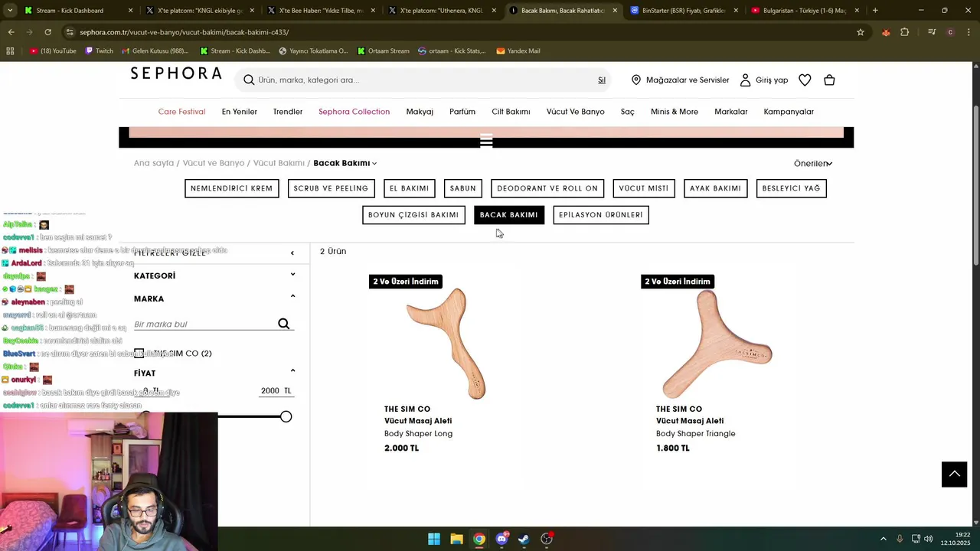980x551 pixels.
Task: Click the browser address bar
Action: [x=459, y=32]
